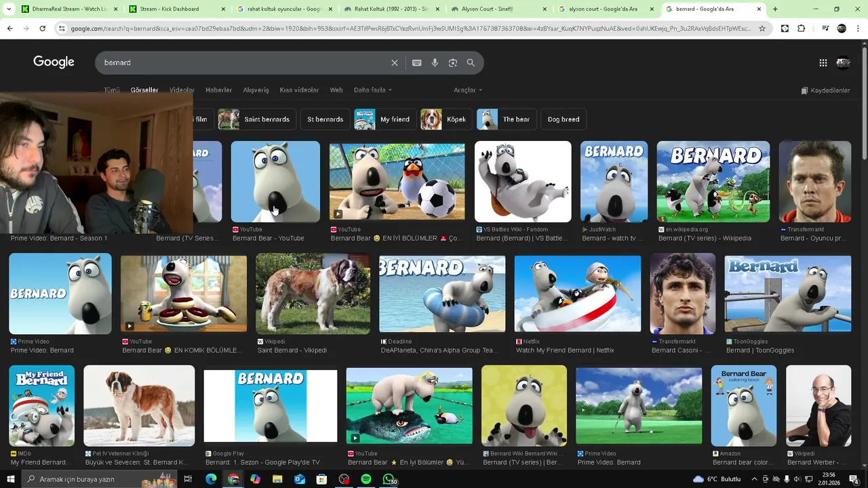Show hidden system tray icons

point(754,479)
